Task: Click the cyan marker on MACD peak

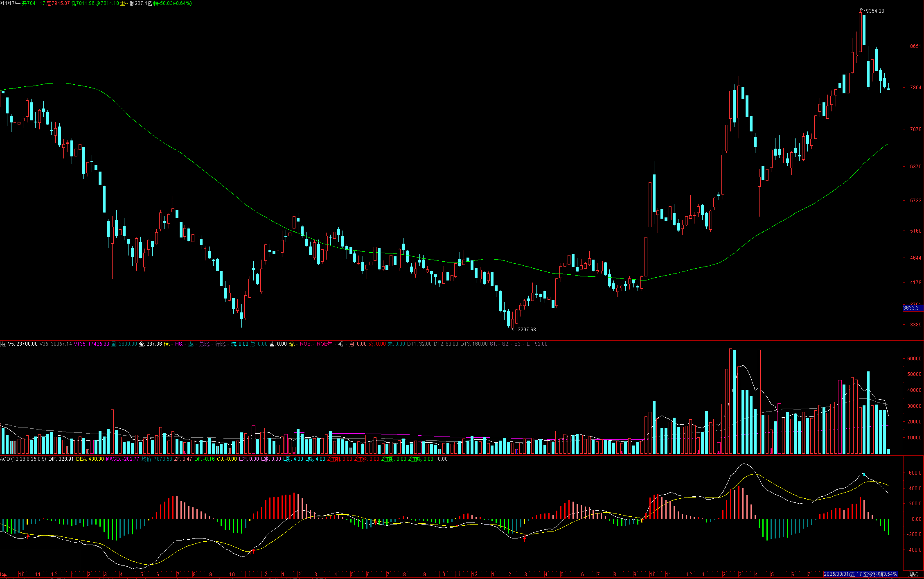Action: pos(864,474)
